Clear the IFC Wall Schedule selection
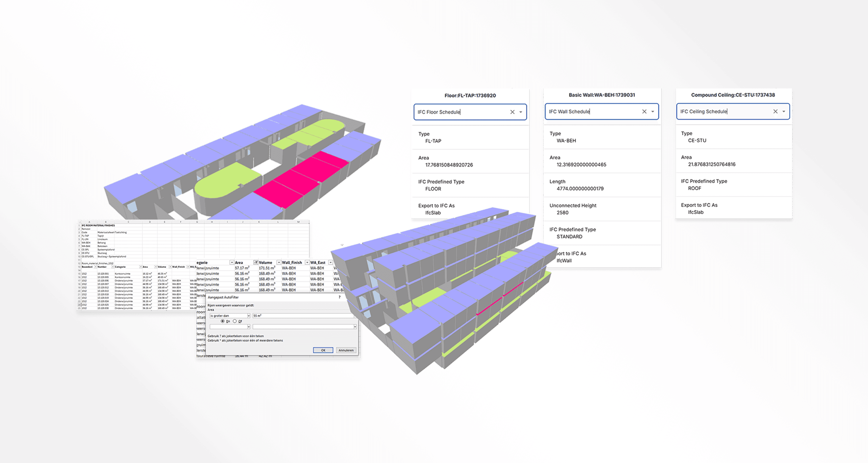868x463 pixels. coord(644,111)
